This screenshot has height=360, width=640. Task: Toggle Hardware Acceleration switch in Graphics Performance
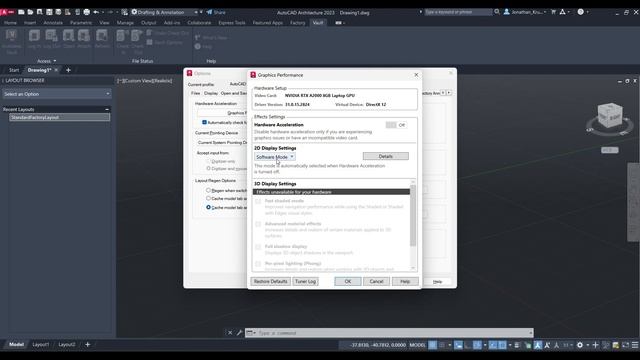coord(396,125)
